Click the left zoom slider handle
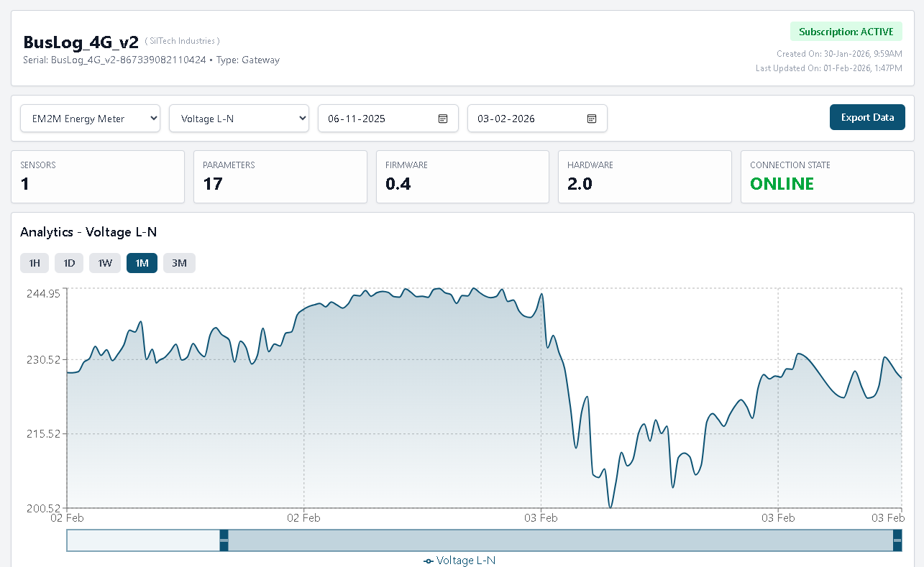Image resolution: width=924 pixels, height=567 pixels. 224,540
